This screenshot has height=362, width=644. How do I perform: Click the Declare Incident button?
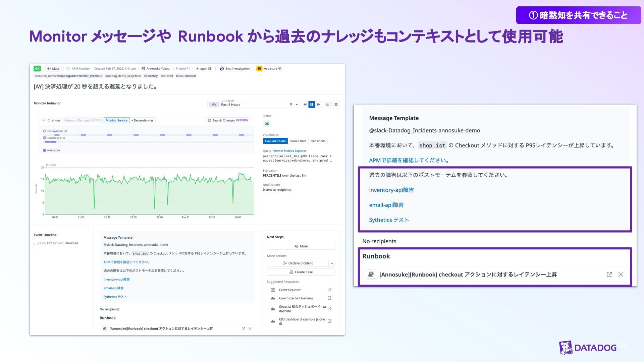point(298,263)
